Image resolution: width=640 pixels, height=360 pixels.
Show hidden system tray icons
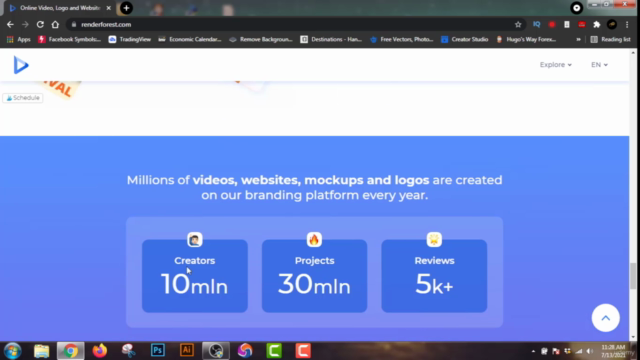533,351
